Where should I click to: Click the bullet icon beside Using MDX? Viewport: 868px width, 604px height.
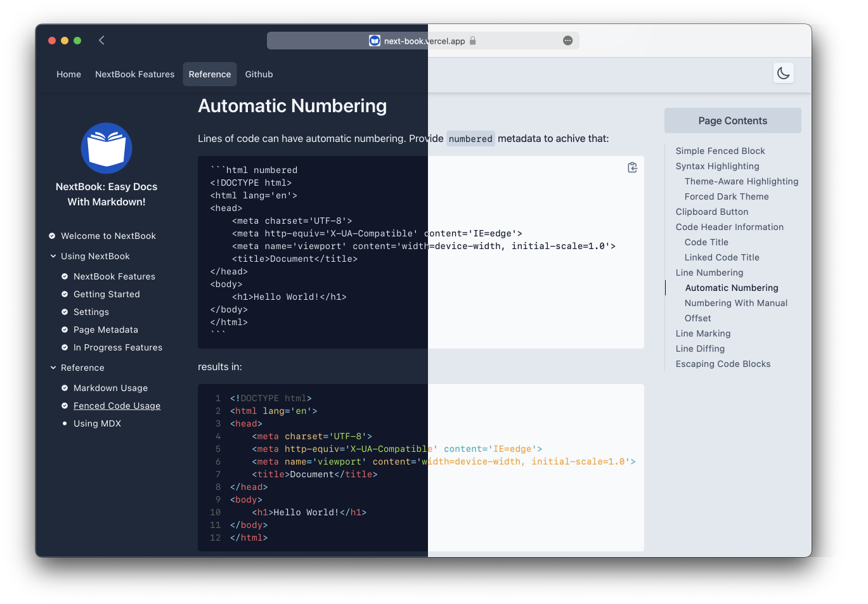(x=65, y=423)
